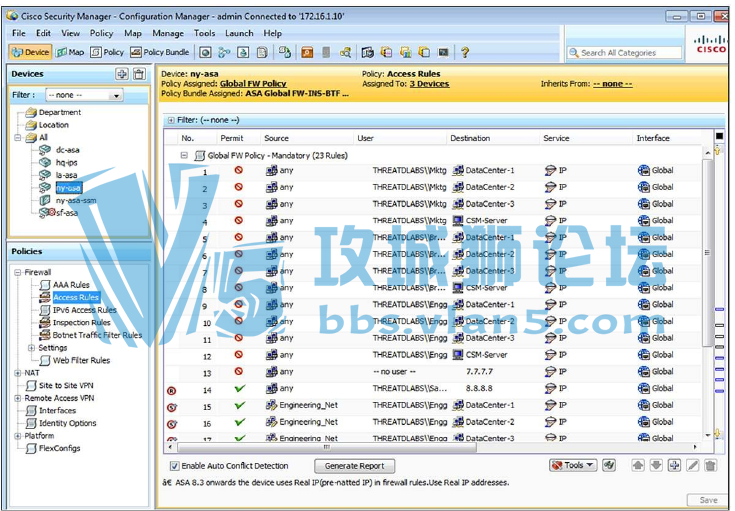This screenshot has height=511, width=735.
Task: Open the Launch menu
Action: 239,33
